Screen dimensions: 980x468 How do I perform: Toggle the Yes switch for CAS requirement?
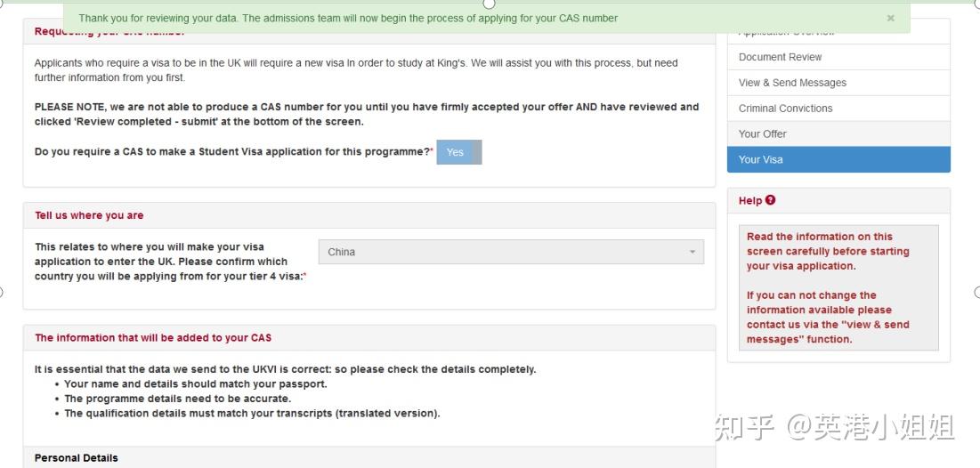click(458, 152)
